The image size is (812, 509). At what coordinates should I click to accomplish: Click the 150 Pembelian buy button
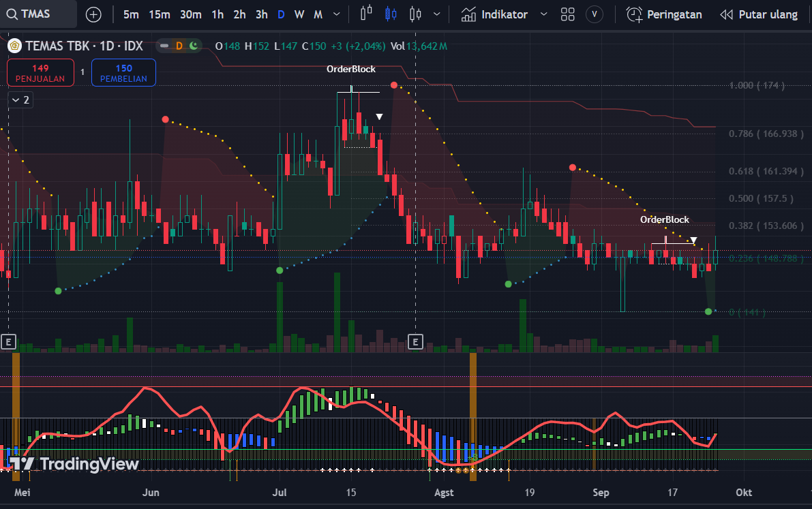pyautogui.click(x=123, y=73)
